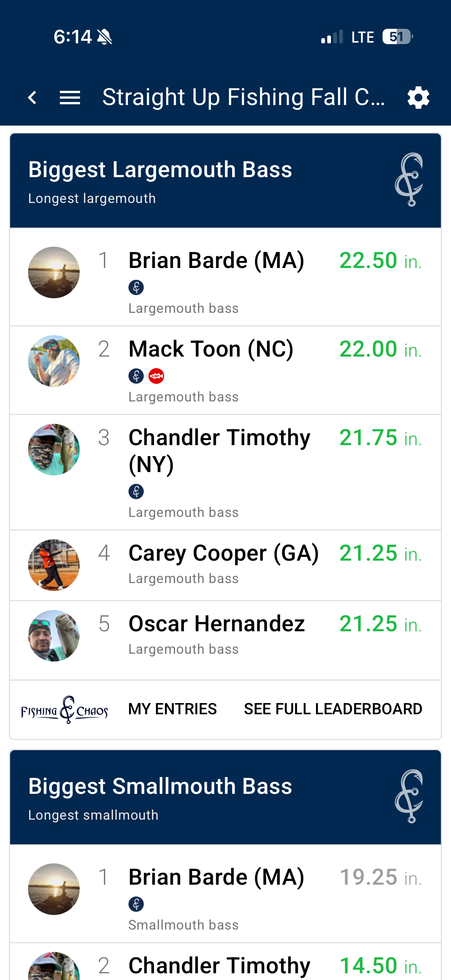The width and height of the screenshot is (451, 980).
Task: Tap Brian Barde's 19.25 in. smallmouth score
Action: [x=380, y=877]
